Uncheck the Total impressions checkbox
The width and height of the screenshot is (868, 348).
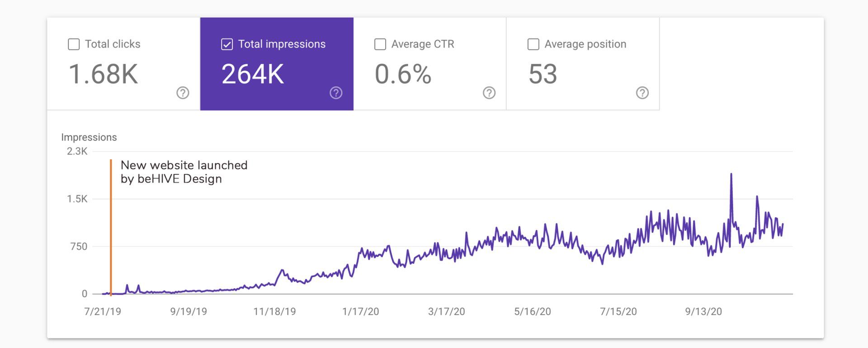point(227,44)
